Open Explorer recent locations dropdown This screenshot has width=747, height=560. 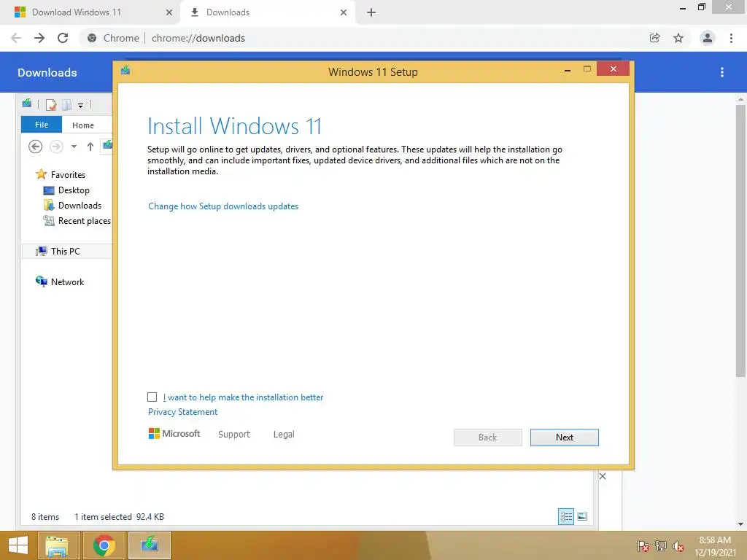click(x=74, y=147)
